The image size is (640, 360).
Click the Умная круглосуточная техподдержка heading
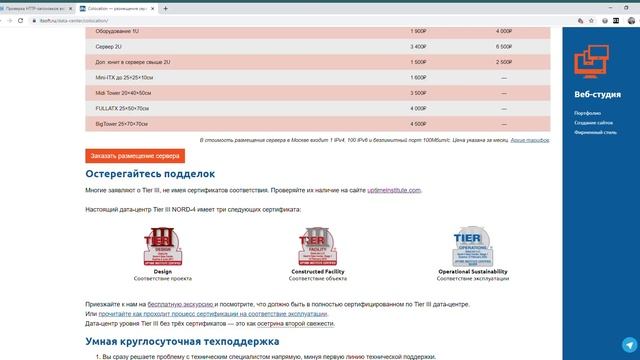click(182, 341)
